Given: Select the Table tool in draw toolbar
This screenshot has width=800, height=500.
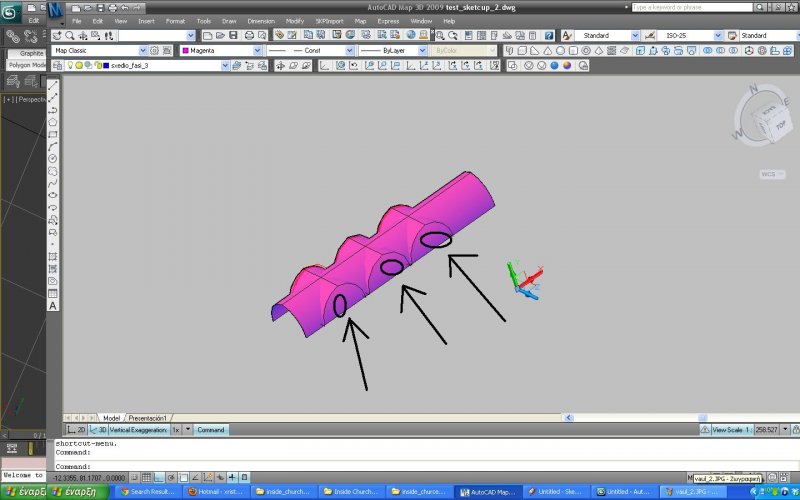Looking at the screenshot, I should pyautogui.click(x=53, y=294).
